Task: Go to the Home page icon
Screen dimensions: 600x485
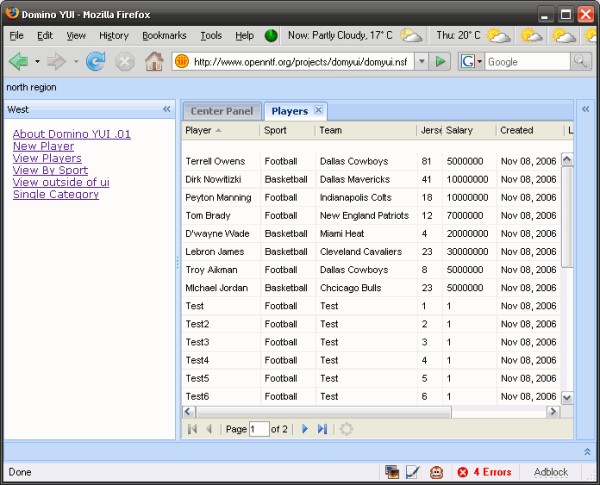Action: 154,61
